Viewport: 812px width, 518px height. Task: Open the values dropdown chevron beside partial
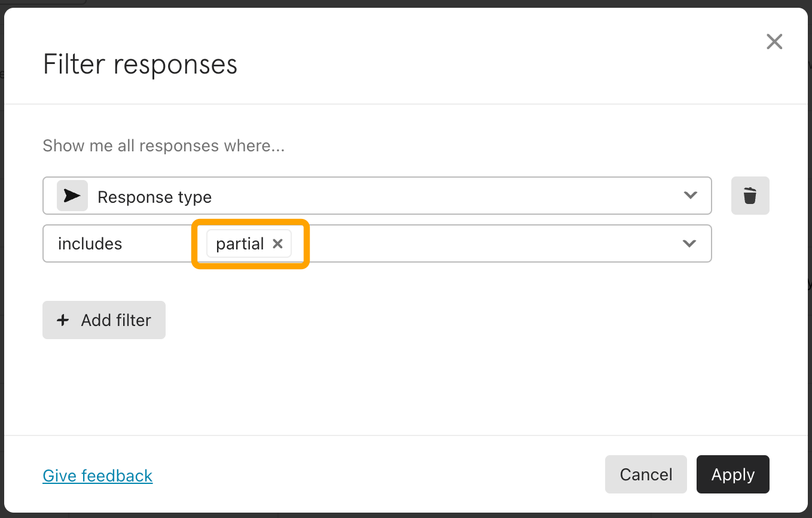pyautogui.click(x=689, y=243)
